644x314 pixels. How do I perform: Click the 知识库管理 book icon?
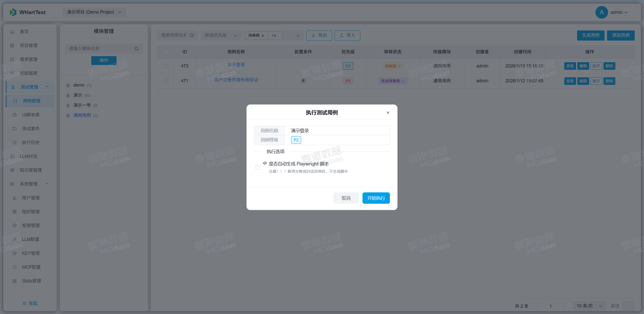pos(12,170)
